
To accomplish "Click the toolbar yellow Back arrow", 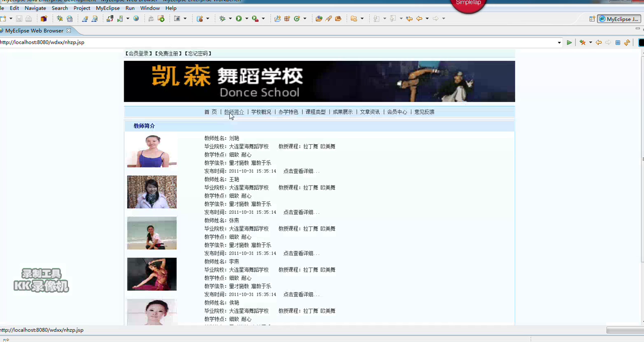I will (419, 19).
